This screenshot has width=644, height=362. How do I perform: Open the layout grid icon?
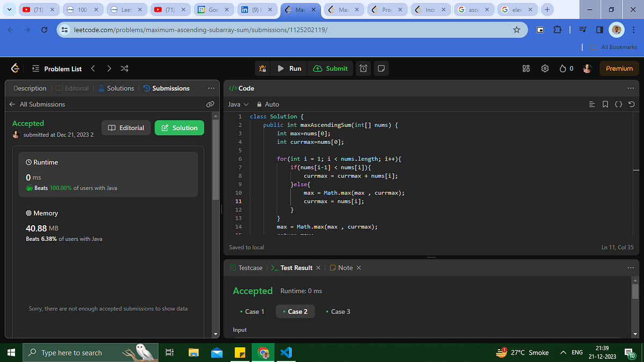coord(526,69)
